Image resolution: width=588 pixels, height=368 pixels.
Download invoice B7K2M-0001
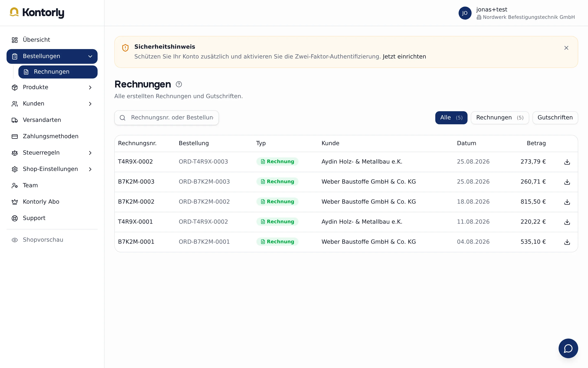click(x=567, y=242)
